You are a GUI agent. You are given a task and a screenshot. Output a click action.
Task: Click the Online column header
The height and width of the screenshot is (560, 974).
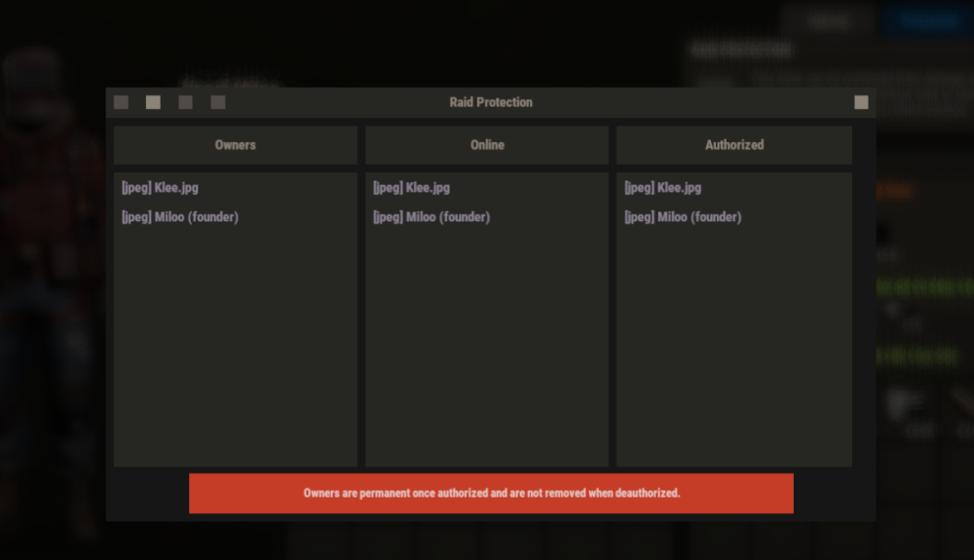pos(487,145)
